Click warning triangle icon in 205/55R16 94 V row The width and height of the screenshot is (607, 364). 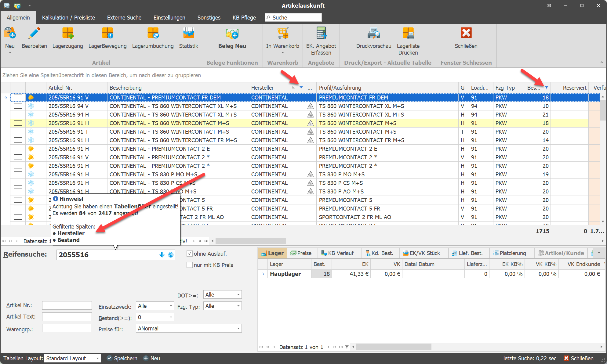(x=311, y=106)
